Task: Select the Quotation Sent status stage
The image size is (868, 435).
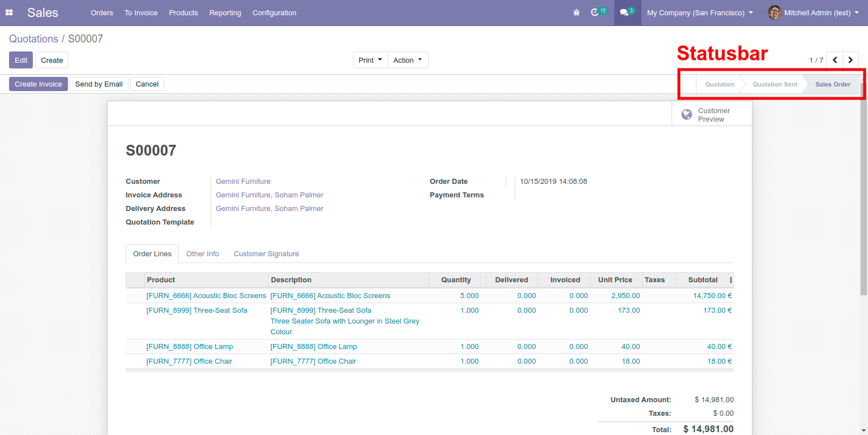Action: pyautogui.click(x=775, y=84)
